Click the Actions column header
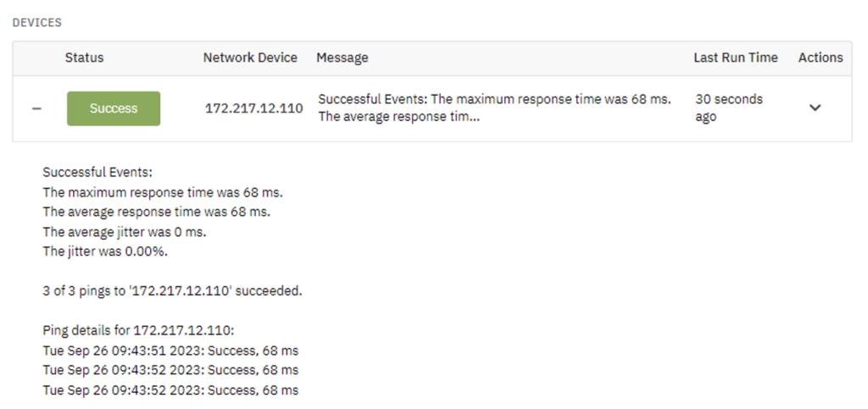Screen dimensions: 868x409 point(821,58)
